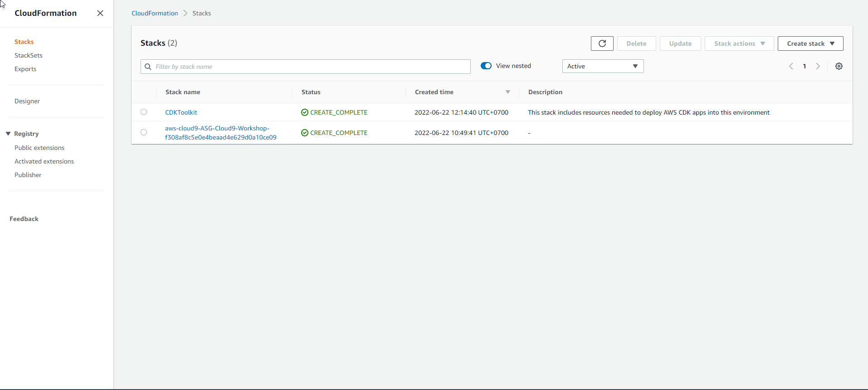
Task: Click the Update button
Action: [x=680, y=43]
